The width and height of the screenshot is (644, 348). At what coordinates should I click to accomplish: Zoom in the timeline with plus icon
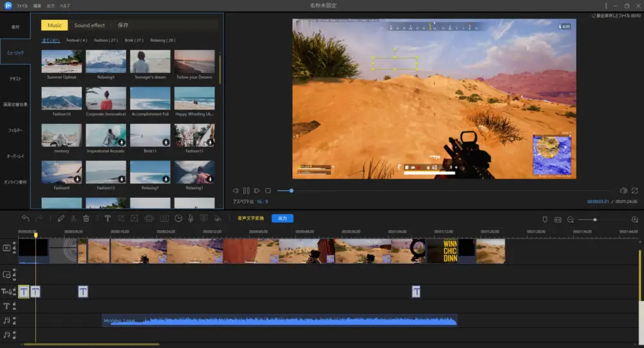(x=634, y=220)
